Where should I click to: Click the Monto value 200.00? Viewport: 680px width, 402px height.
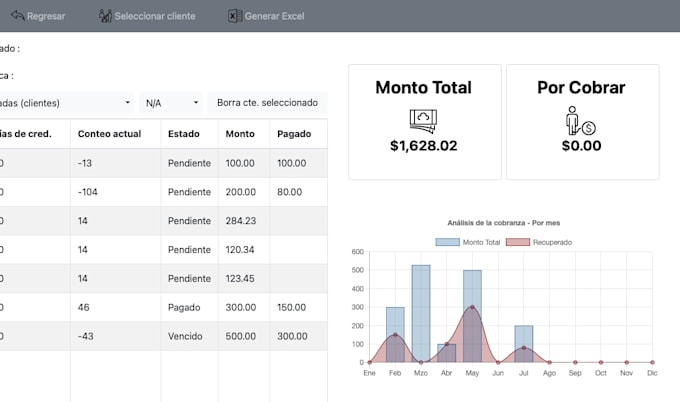pyautogui.click(x=241, y=192)
